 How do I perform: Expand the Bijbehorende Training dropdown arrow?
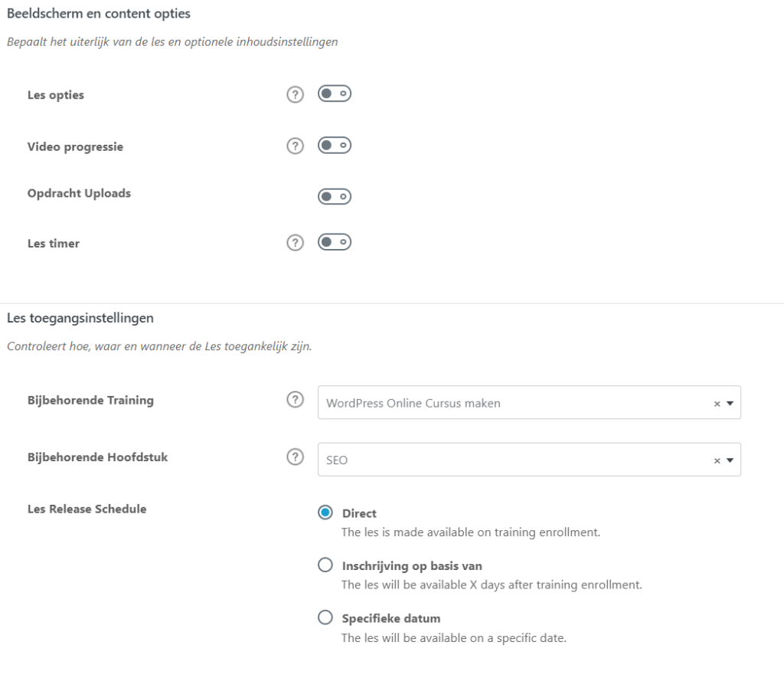[x=730, y=403]
